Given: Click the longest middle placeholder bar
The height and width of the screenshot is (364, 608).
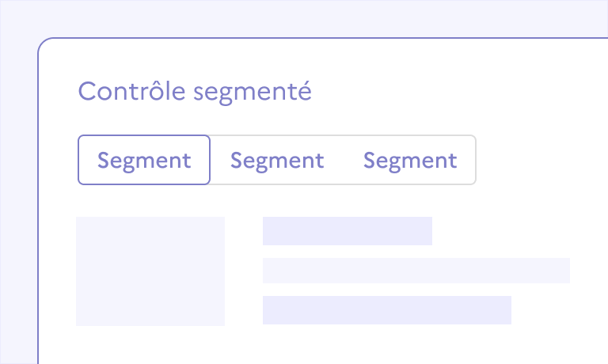Looking at the screenshot, I should [x=416, y=270].
